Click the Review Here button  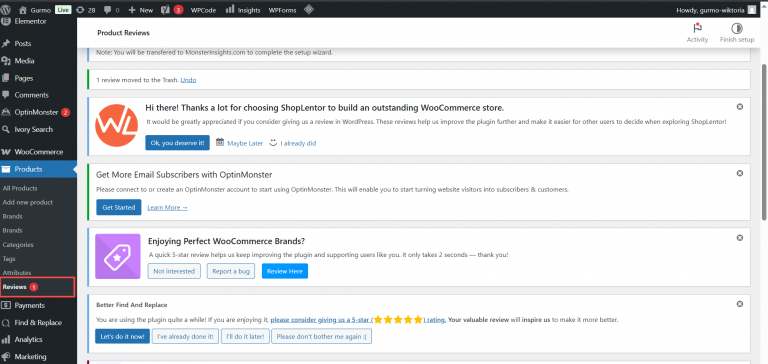[285, 271]
